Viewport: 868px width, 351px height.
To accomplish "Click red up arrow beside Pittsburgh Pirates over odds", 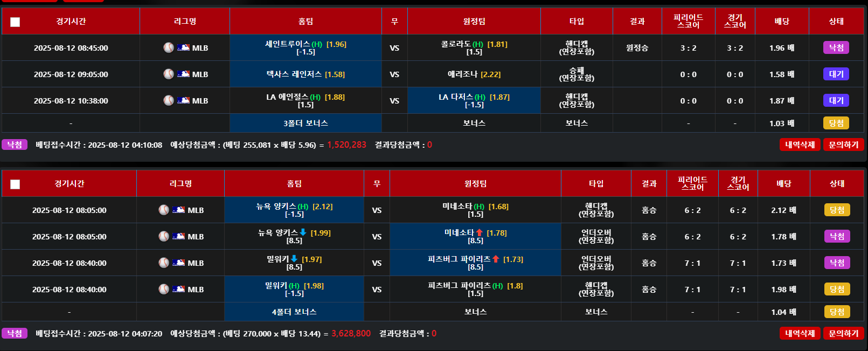I will (x=496, y=259).
